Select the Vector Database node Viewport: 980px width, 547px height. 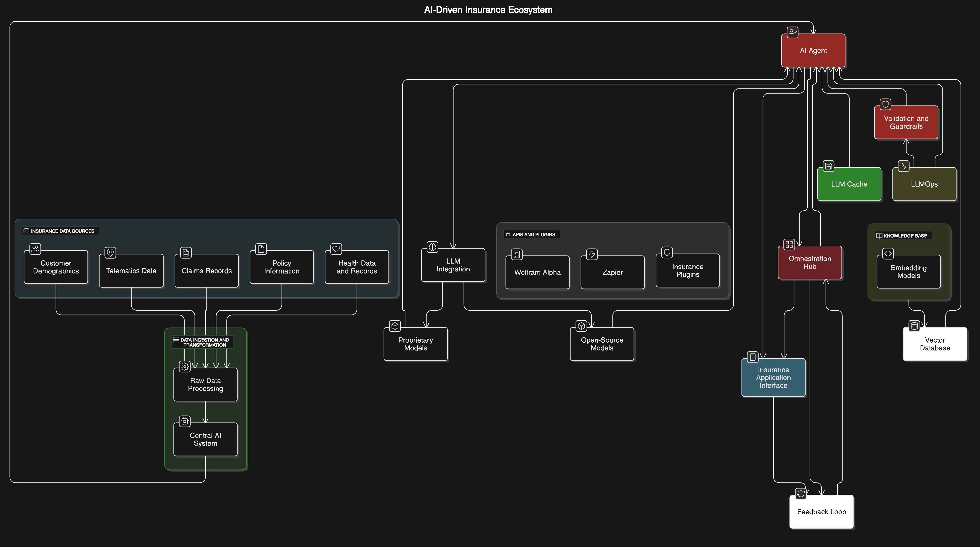(x=935, y=344)
